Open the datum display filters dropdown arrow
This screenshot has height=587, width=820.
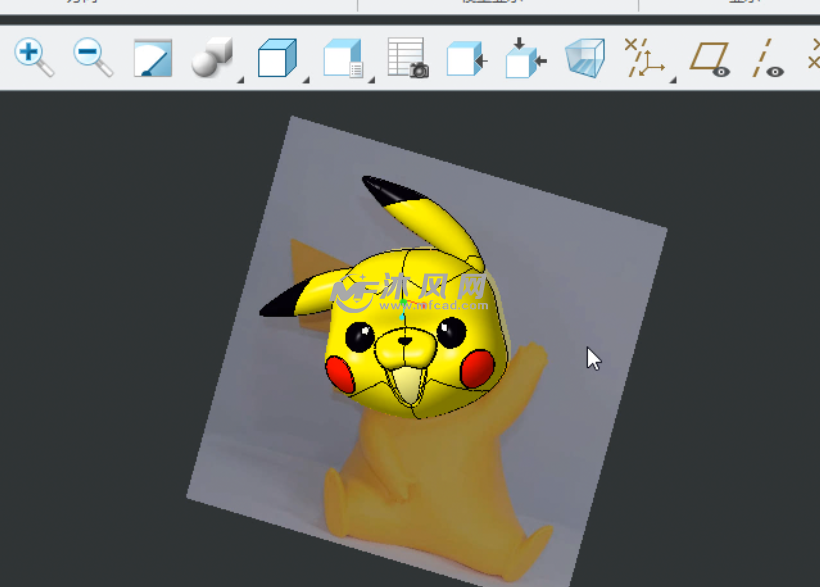(x=674, y=80)
